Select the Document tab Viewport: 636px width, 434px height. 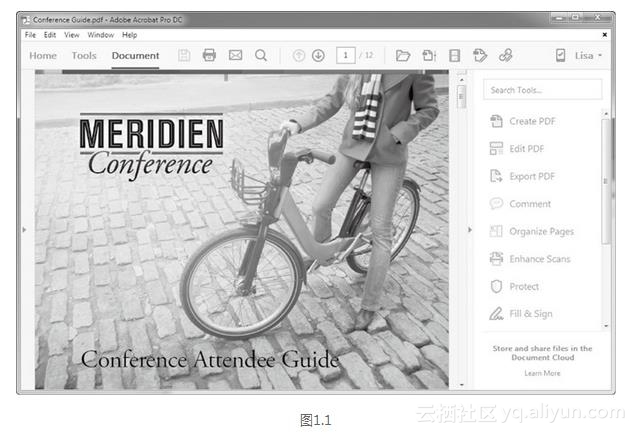tap(135, 56)
